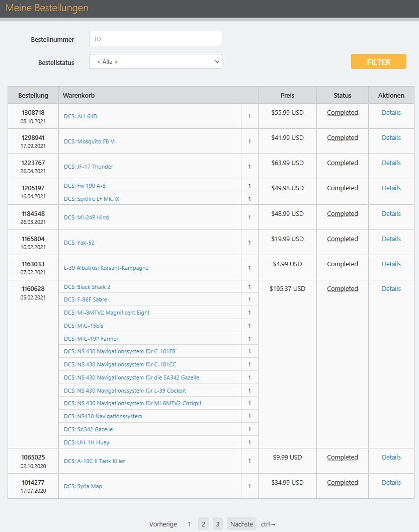Screen dimensions: 419x532
Task: Click the Vorherige pagination link
Action: point(163,524)
